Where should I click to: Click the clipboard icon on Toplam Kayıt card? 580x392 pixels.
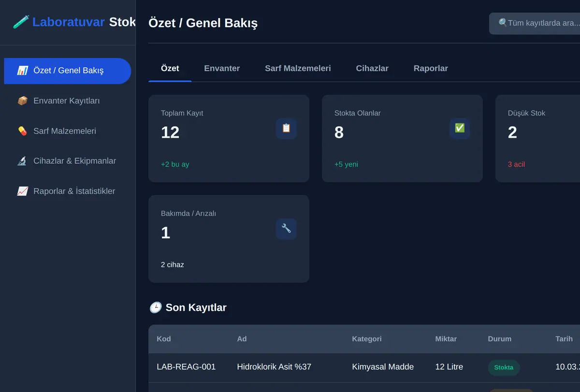pos(286,128)
